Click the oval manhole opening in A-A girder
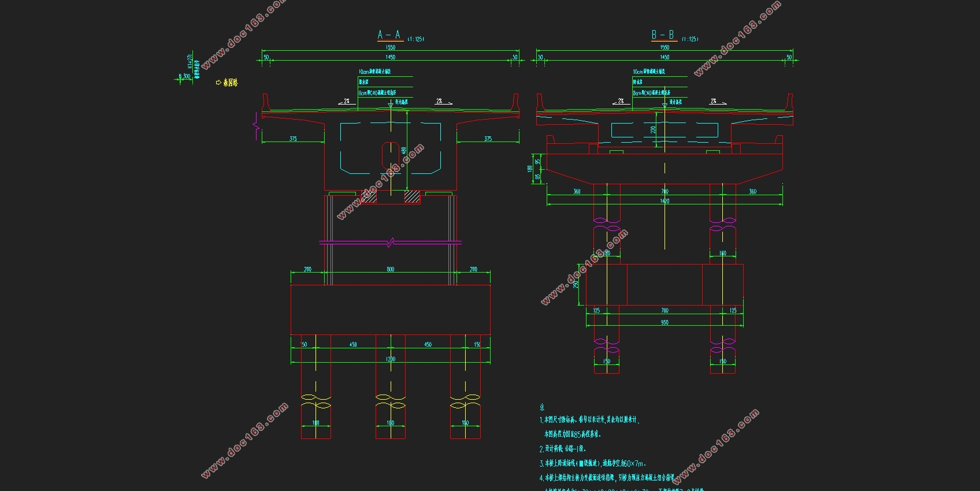 [391, 156]
